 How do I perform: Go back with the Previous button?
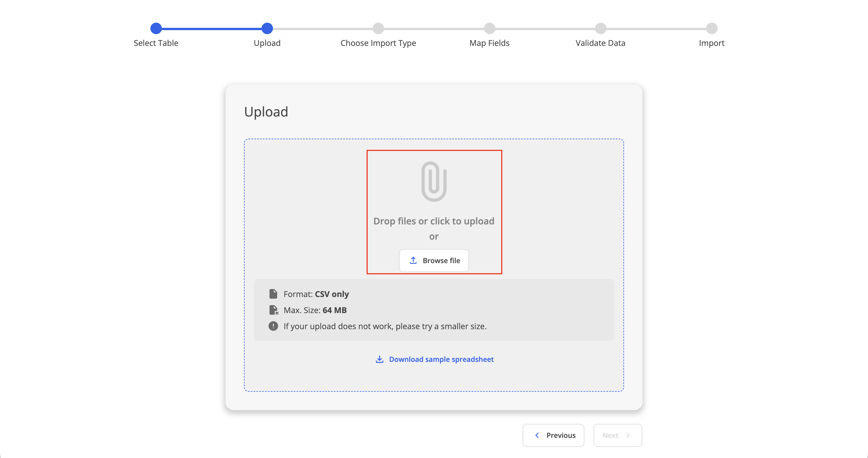point(553,435)
